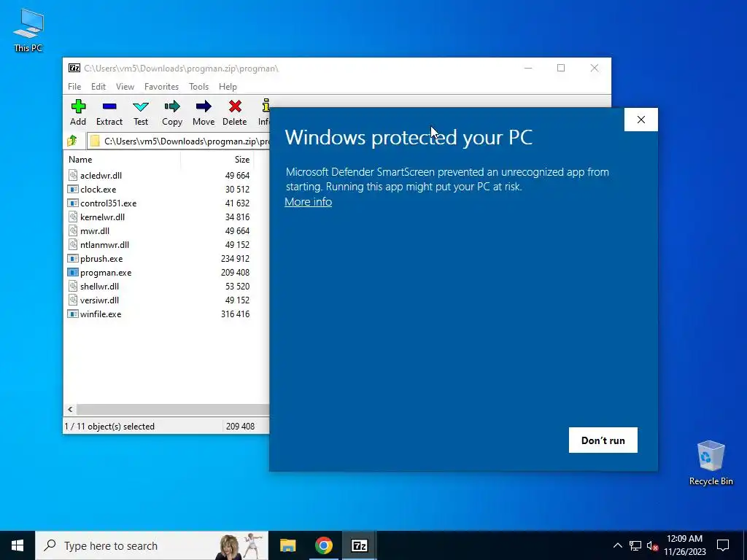Open This PC desktop icon
The width and height of the screenshot is (747, 560).
(28, 30)
